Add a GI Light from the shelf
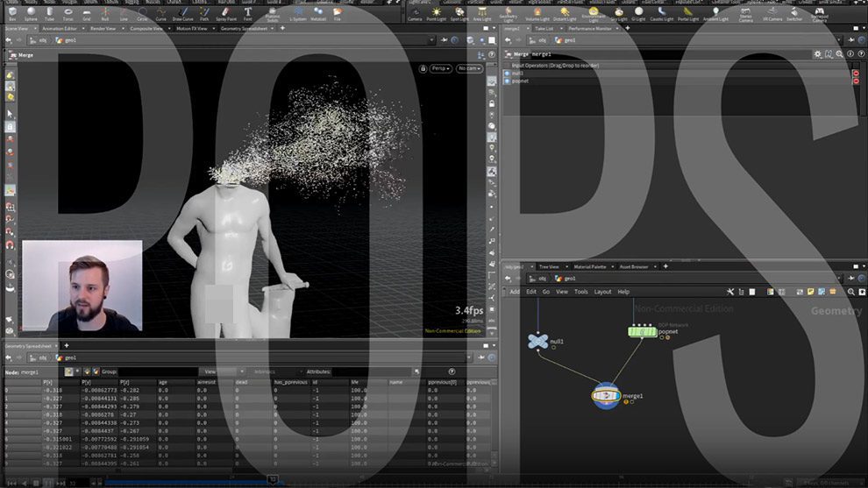The width and height of the screenshot is (868, 488). [638, 13]
